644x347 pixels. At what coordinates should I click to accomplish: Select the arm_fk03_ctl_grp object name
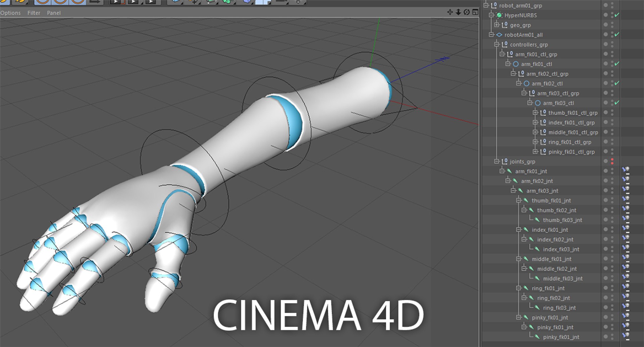[558, 93]
